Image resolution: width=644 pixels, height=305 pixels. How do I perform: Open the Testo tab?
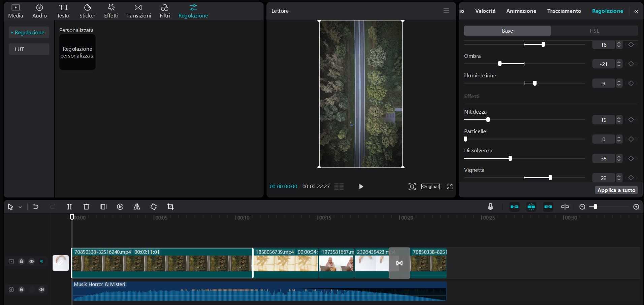click(x=63, y=11)
